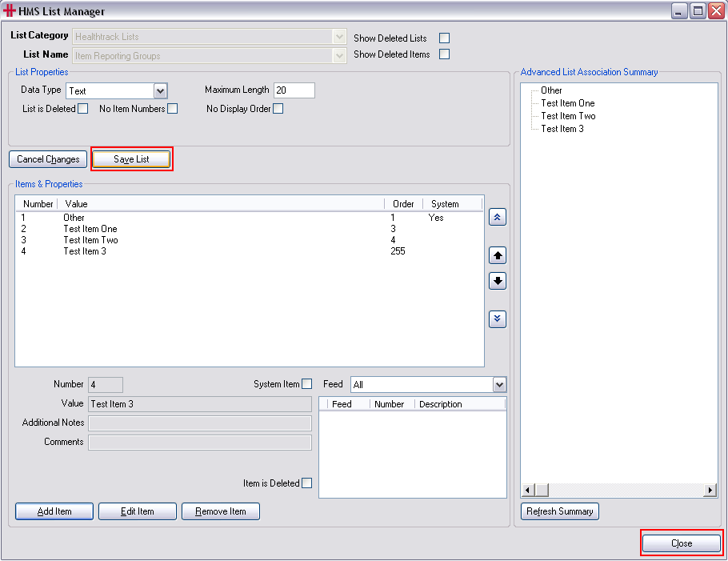Click the Close button at bottom right
This screenshot has height=561, width=728.
coord(681,543)
